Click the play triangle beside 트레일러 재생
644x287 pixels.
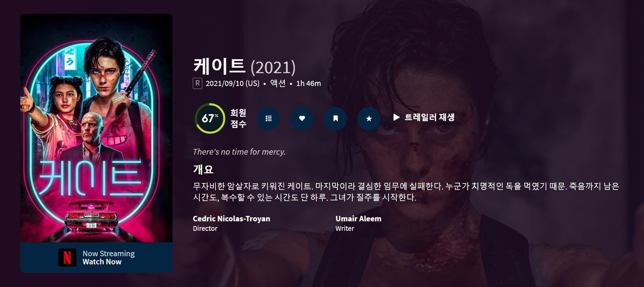point(396,117)
